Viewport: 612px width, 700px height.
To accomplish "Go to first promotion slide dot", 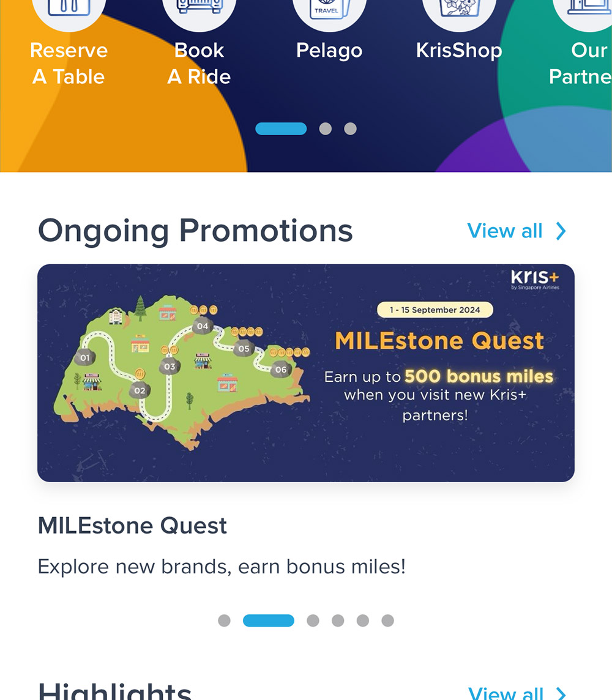I will 224,620.
